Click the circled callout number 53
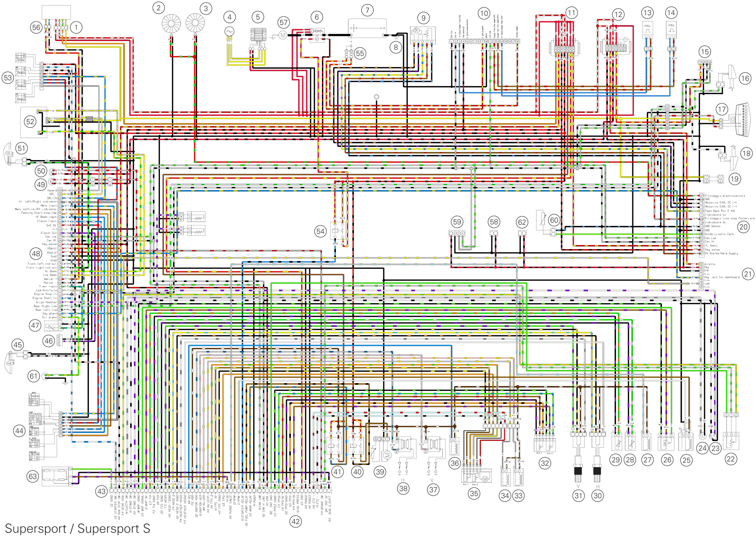This screenshot has width=756, height=537. (8, 78)
